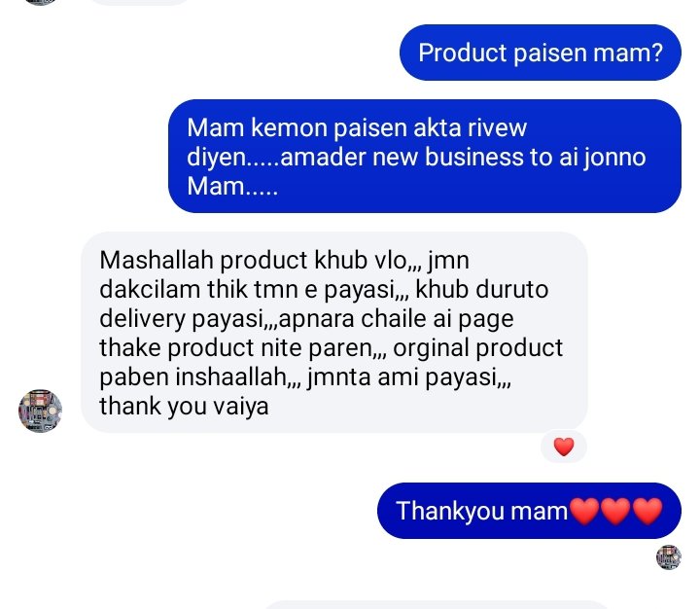Tap the small seen-receipt avatar
The image size is (700, 609).
668,557
